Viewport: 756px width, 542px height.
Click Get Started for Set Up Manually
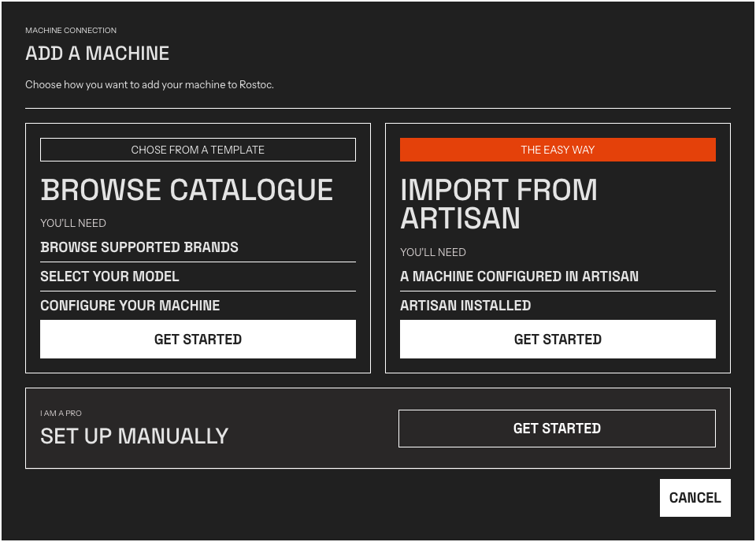pos(557,429)
